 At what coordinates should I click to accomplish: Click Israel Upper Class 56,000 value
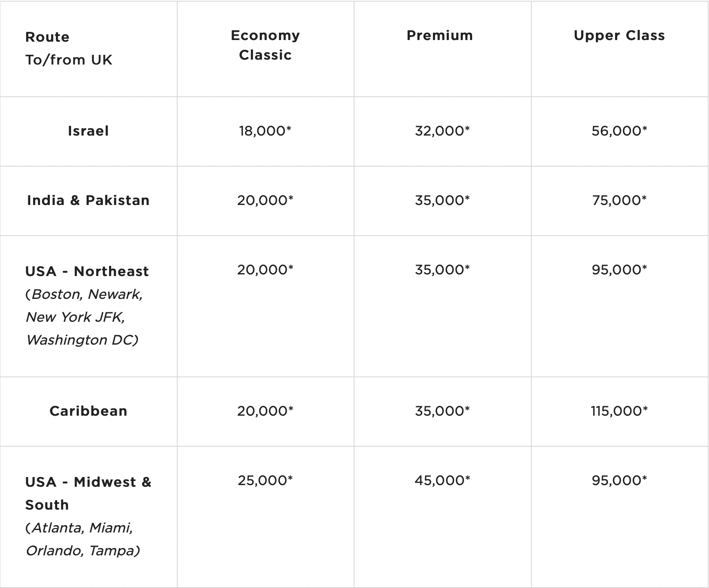[619, 131]
